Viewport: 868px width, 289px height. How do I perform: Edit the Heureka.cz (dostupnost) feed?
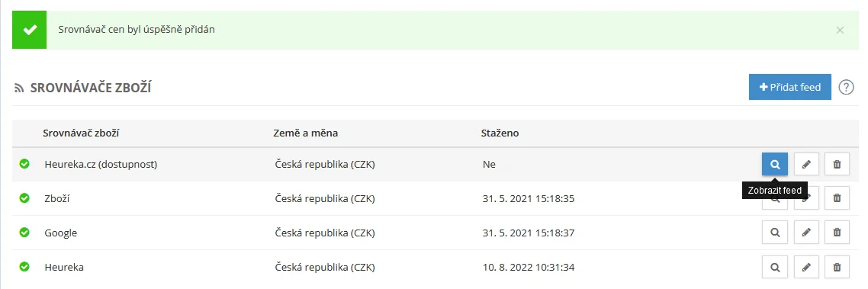click(806, 165)
